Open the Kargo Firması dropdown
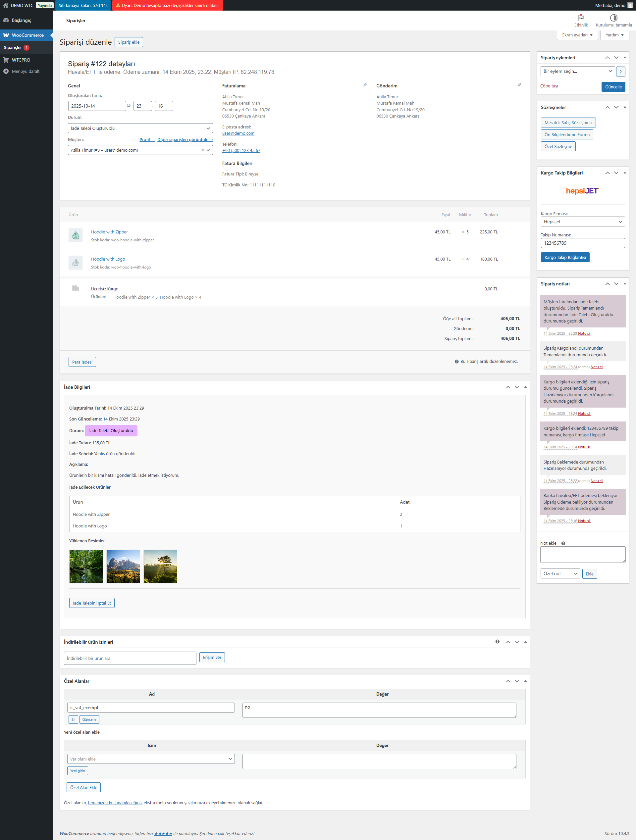The image size is (636, 840). point(582,222)
